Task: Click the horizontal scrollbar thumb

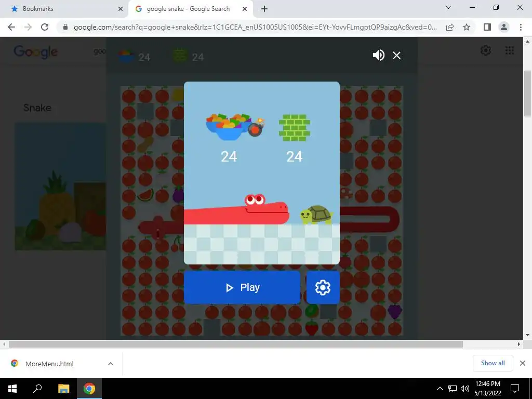Action: (236, 344)
